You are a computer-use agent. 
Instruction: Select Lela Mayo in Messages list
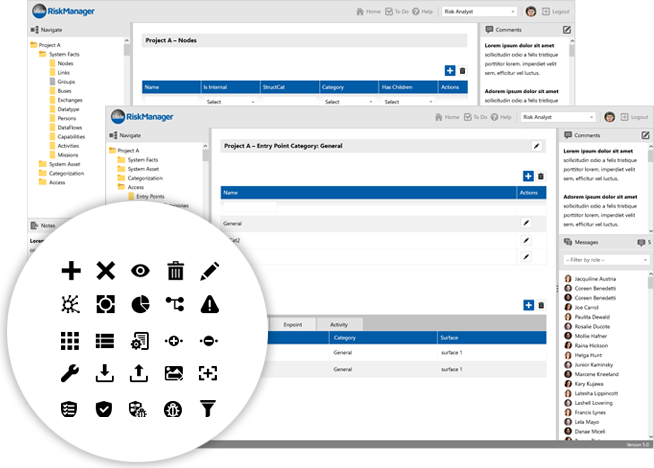(586, 422)
